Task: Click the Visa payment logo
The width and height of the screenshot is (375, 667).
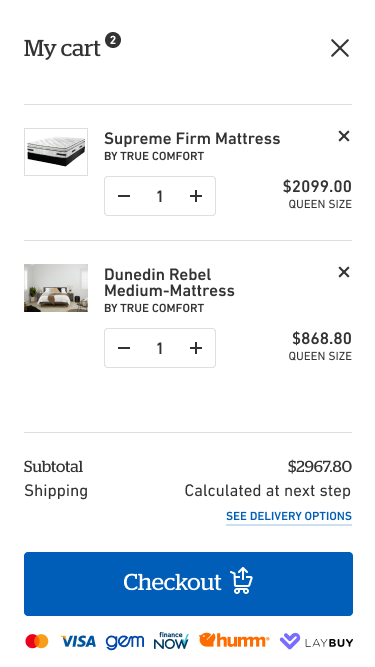Action: coord(78,641)
